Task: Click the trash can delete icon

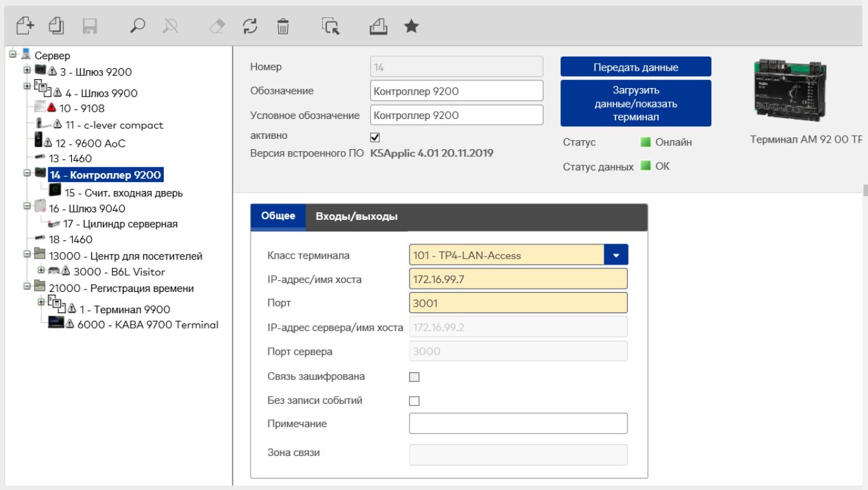Action: [x=283, y=26]
